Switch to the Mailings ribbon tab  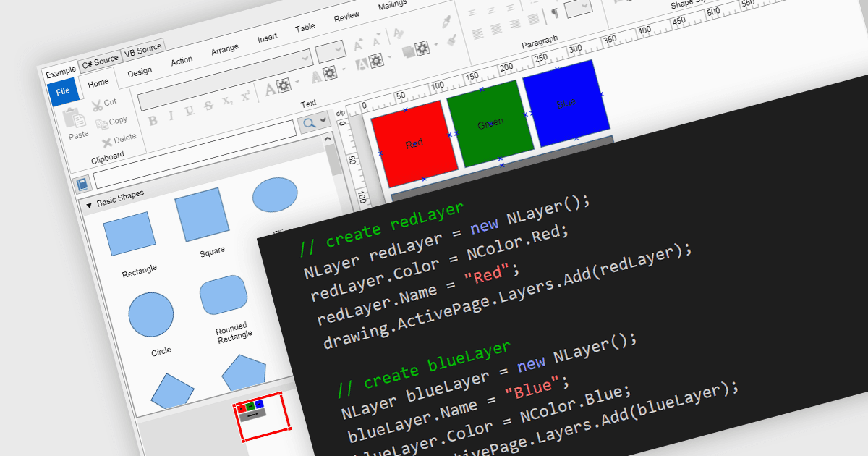point(392,6)
